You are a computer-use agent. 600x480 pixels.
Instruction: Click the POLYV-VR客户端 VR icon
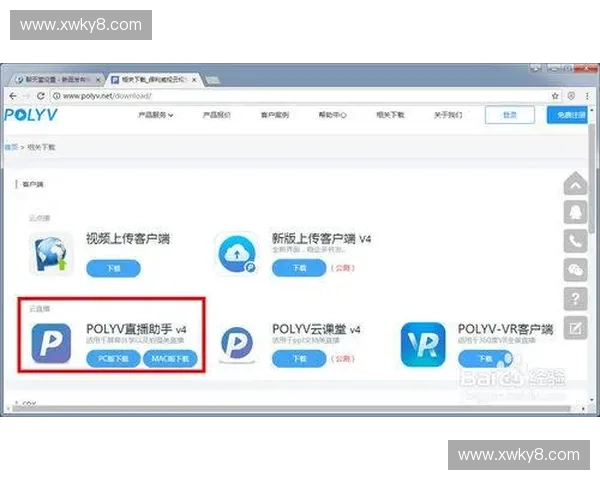pos(423,344)
